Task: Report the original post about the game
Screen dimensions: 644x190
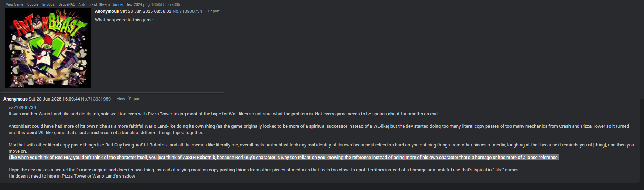Action: pyautogui.click(x=214, y=11)
